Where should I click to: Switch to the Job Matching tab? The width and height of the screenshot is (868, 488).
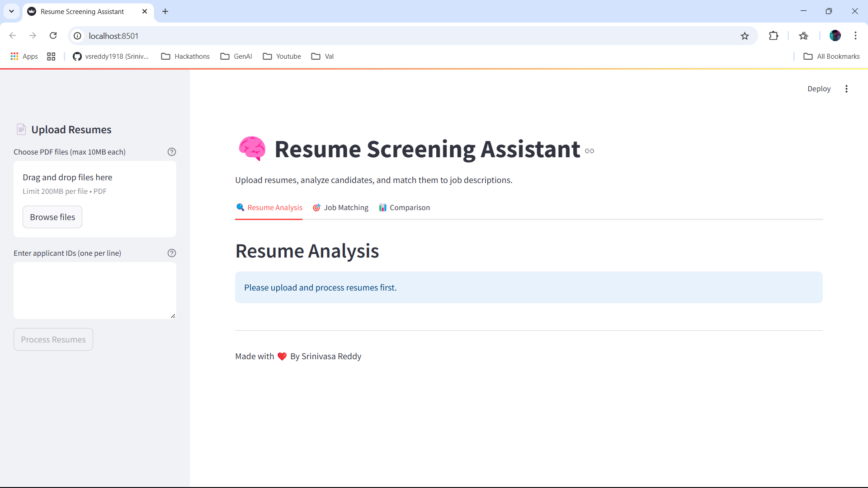click(341, 208)
